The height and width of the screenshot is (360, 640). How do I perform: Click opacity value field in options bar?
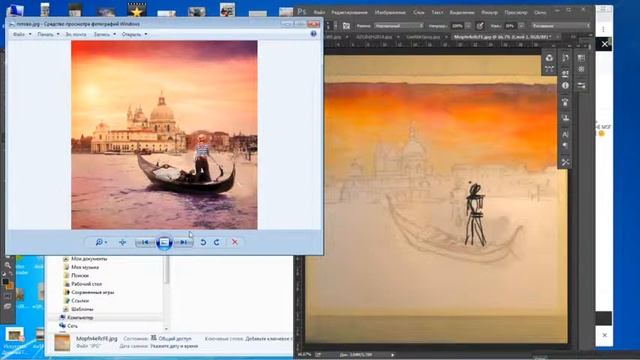point(457,26)
